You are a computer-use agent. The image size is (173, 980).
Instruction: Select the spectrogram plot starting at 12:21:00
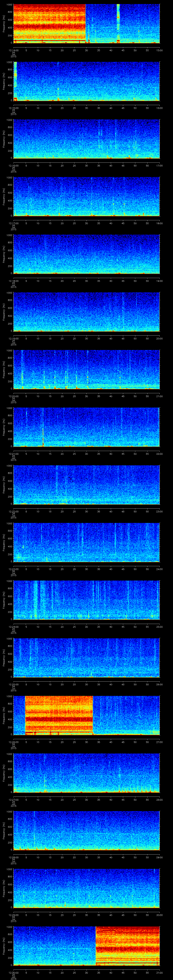[86, 427]
